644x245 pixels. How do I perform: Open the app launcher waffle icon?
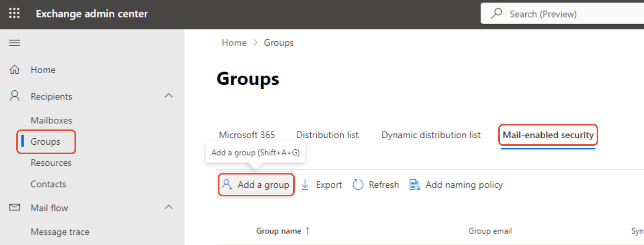[14, 13]
